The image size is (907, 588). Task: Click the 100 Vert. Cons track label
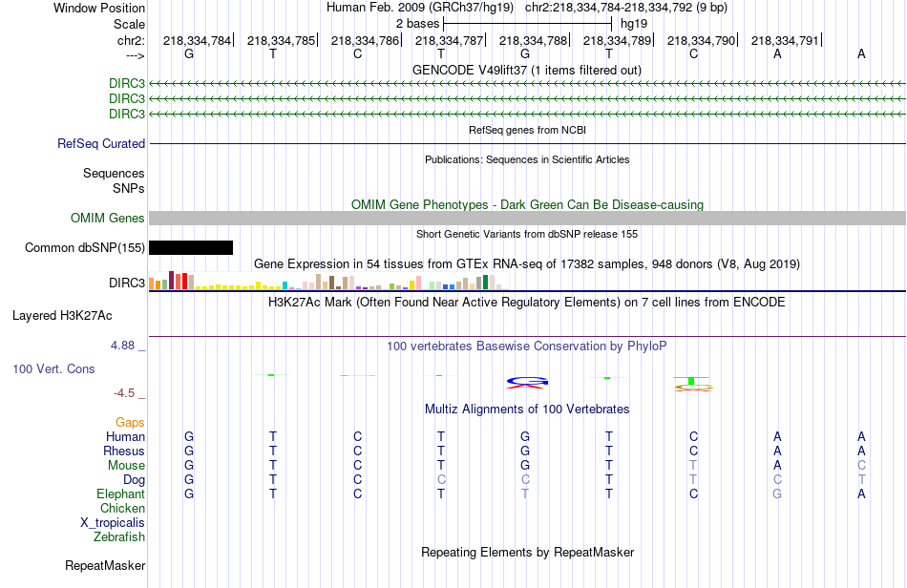click(53, 368)
